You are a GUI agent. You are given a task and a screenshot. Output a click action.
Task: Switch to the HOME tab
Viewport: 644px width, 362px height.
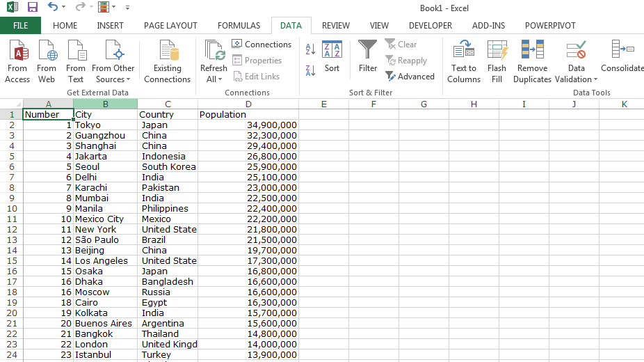65,26
